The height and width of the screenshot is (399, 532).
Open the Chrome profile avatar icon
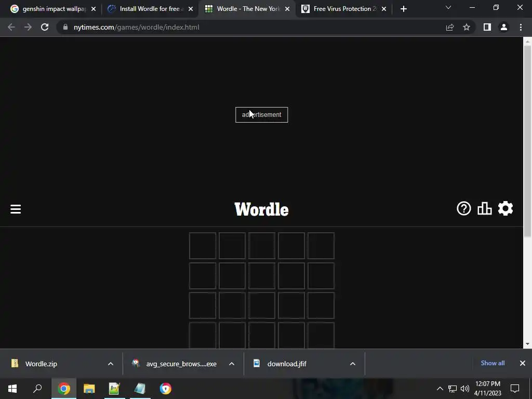point(504,27)
